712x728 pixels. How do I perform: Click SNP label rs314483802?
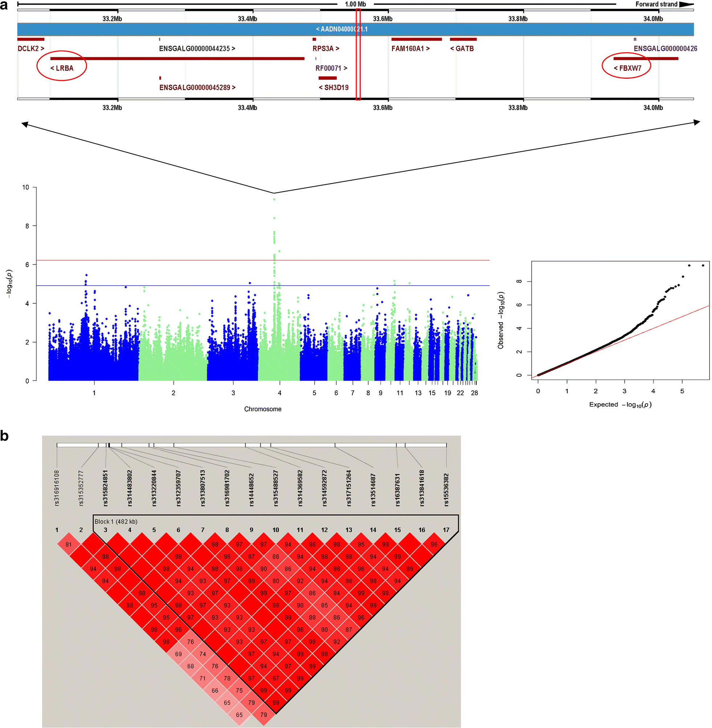point(130,488)
